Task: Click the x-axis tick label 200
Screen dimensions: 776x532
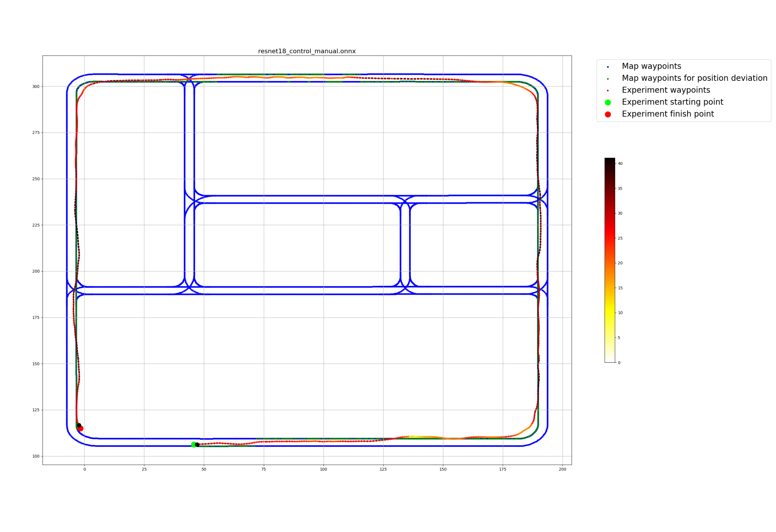Action: click(x=562, y=469)
